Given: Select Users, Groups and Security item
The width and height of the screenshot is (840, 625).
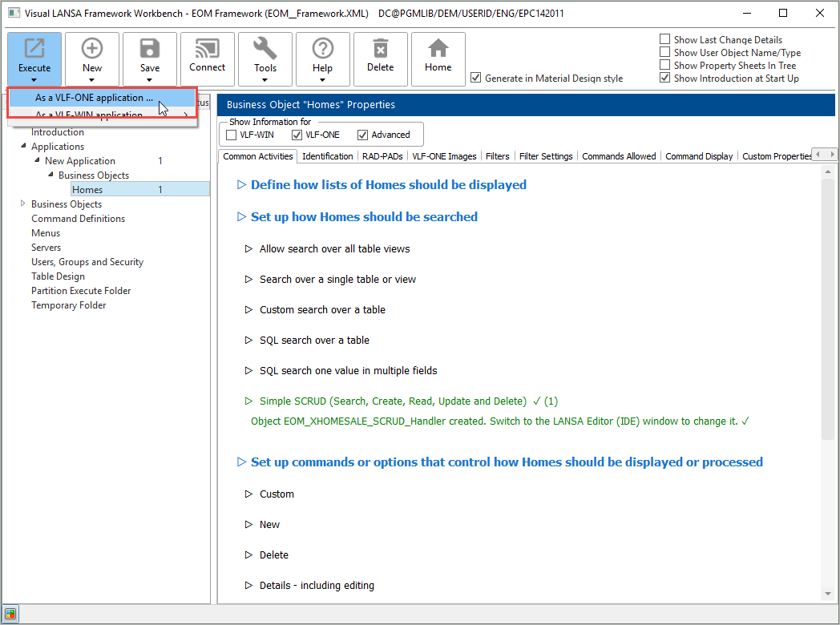Looking at the screenshot, I should [x=87, y=262].
